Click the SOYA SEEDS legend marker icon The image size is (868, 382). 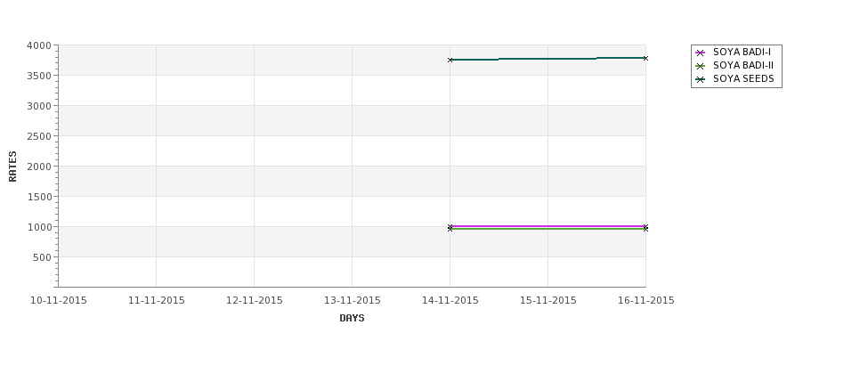click(x=701, y=79)
